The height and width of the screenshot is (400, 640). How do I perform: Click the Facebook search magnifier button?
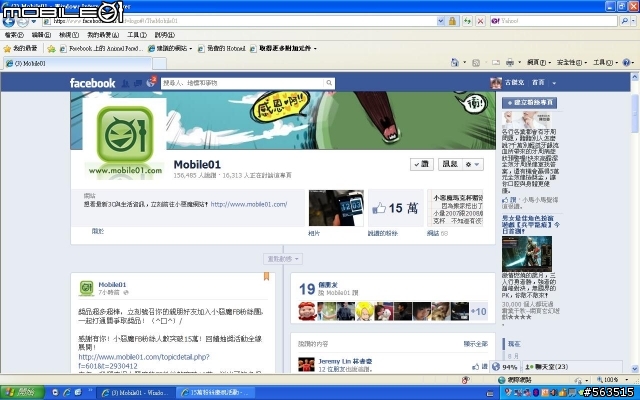tap(329, 83)
